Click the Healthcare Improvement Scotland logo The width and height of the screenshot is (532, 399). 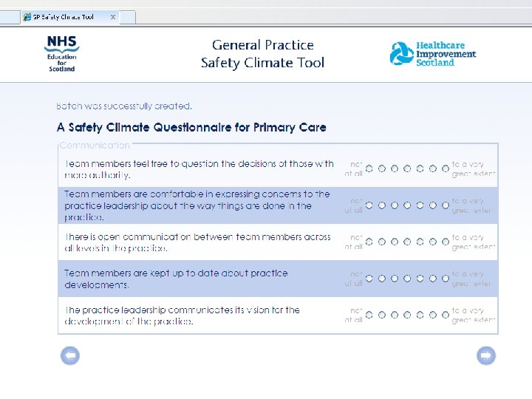coord(433,54)
